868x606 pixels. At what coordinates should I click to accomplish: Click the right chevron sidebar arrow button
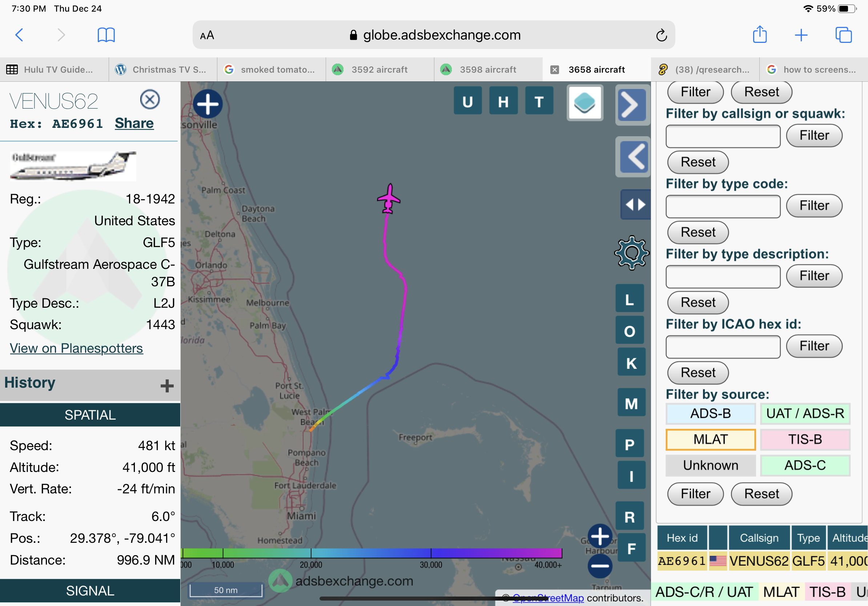633,105
